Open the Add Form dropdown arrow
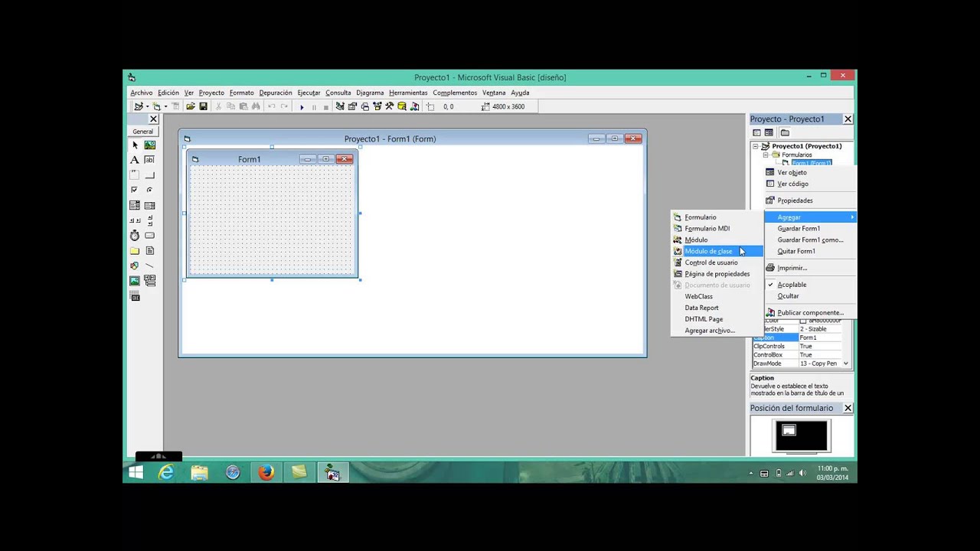The image size is (980, 551). tap(165, 106)
